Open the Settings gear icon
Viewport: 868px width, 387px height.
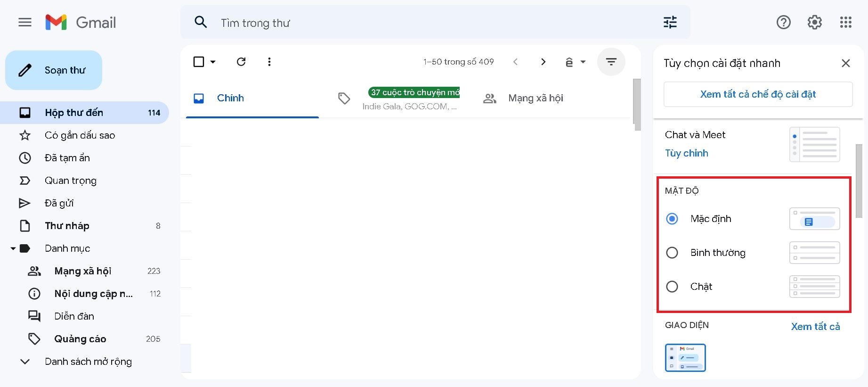pyautogui.click(x=815, y=22)
